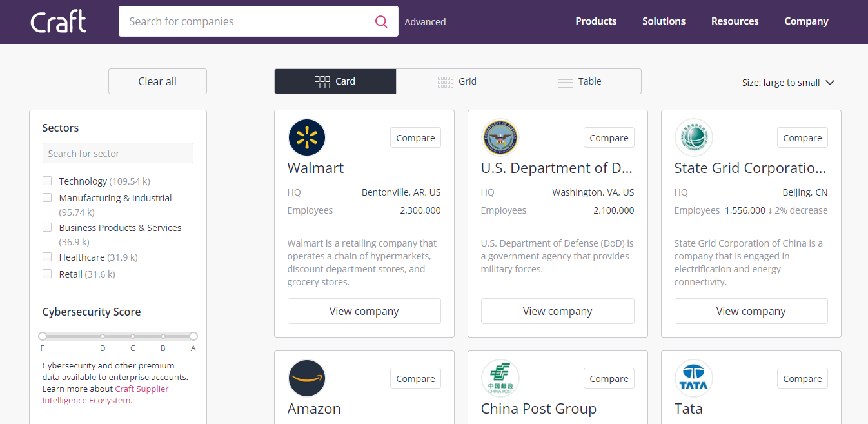868x424 pixels.
Task: Open the Resources menu
Action: click(735, 21)
